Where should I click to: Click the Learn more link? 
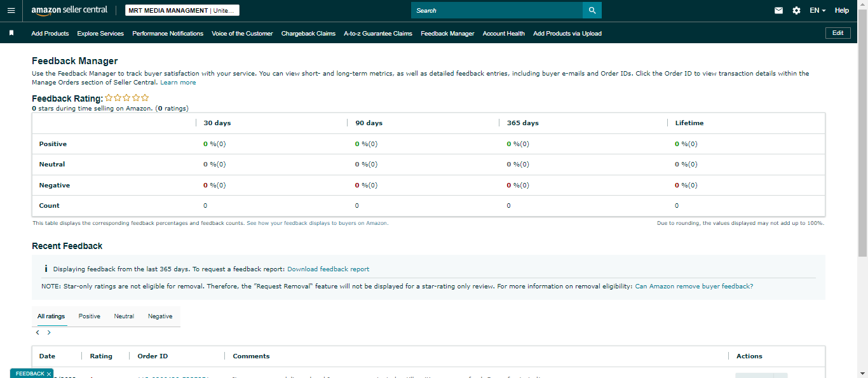pos(178,83)
